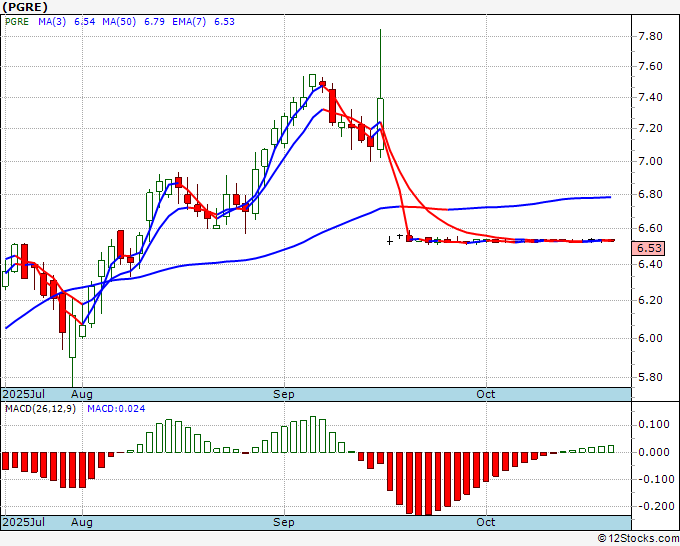The height and width of the screenshot is (546, 680).
Task: Open the 12Stocks.com copyright link
Action: [x=638, y=539]
